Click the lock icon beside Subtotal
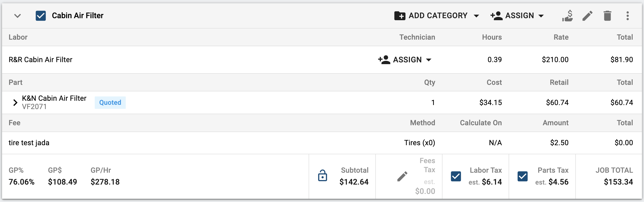Viewport: 644px width, 202px height. click(x=323, y=175)
